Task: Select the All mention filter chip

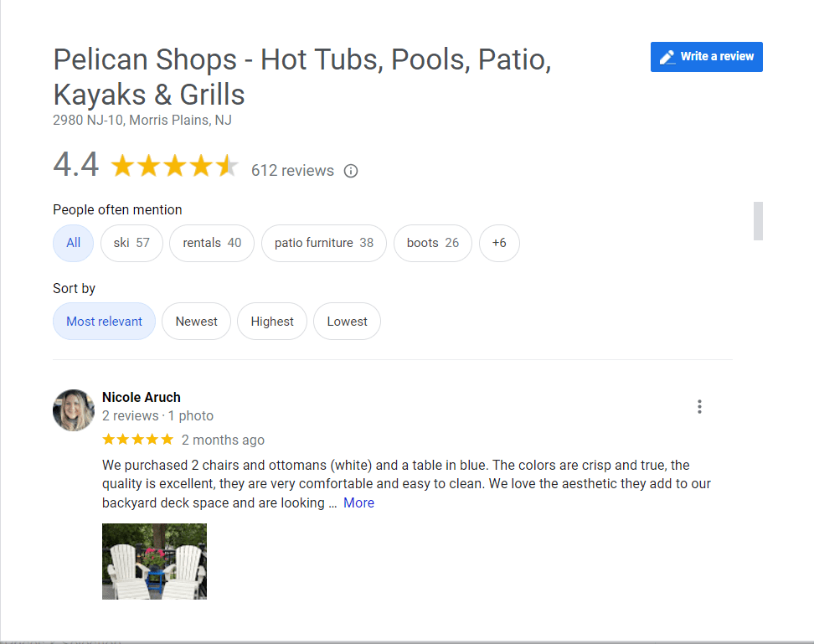Action: (x=73, y=243)
